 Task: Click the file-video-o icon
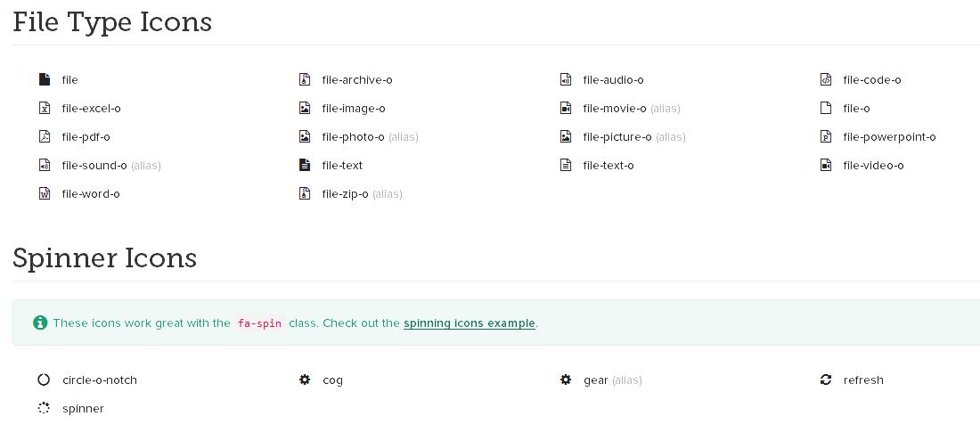(x=826, y=166)
